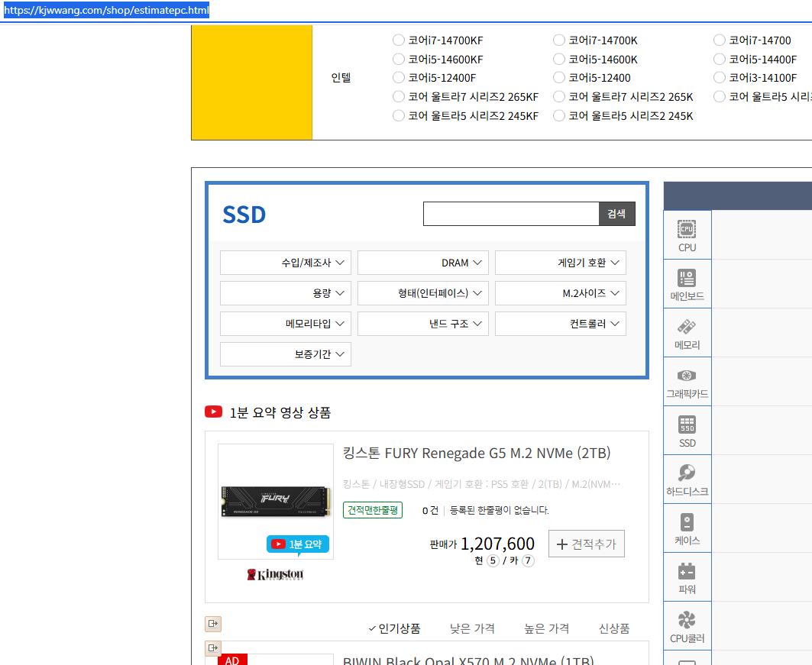
Task: Expand the 수입/제조사 filter dropdown
Action: [x=286, y=263]
